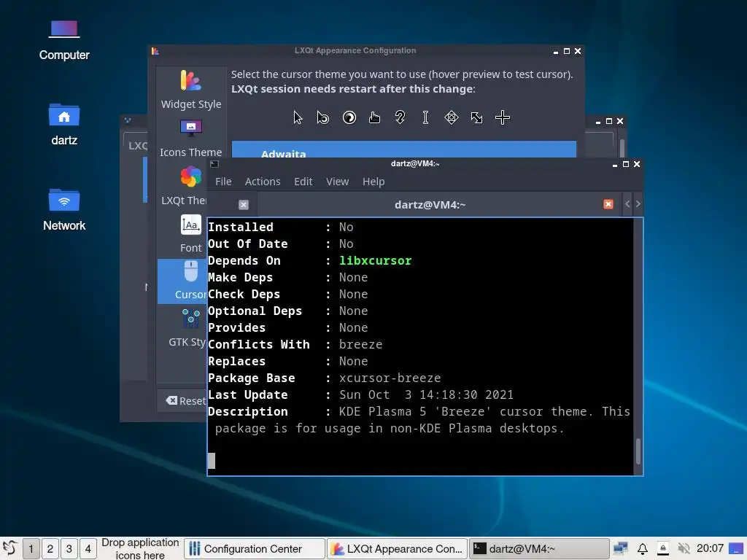Screen dimensions: 747x560
Task: Switch to virtual desktop 3
Action: point(69,548)
